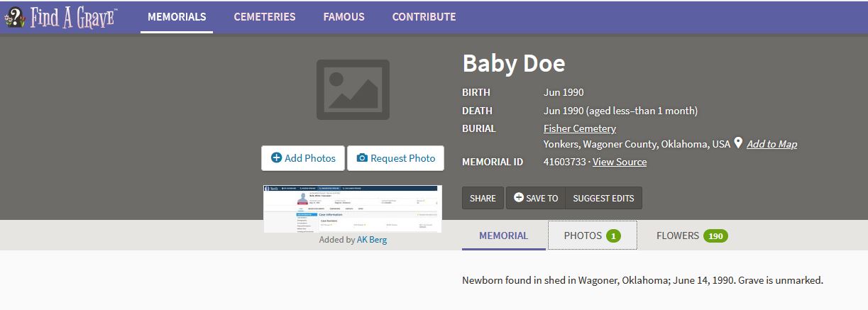Follow the Fisher Cemetery link
This screenshot has height=310, width=868.
(x=579, y=128)
